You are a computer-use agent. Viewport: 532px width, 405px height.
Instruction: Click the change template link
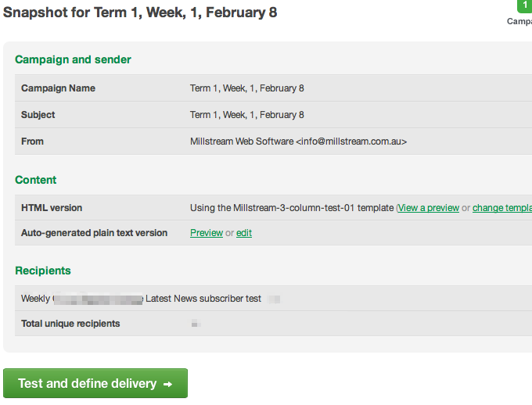click(502, 208)
